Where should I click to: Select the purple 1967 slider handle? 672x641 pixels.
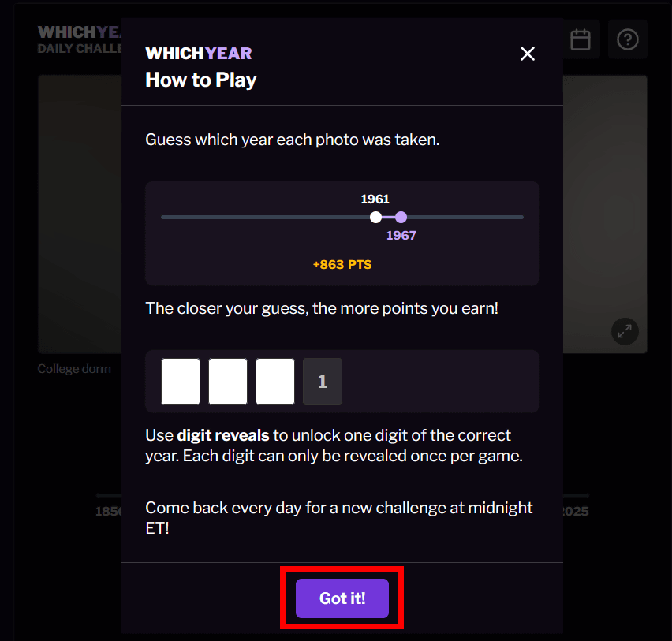(x=401, y=218)
